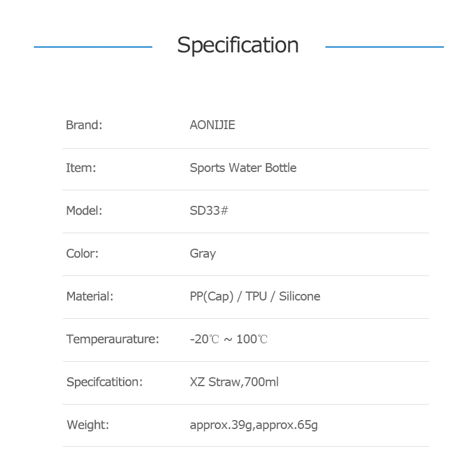
Task: Select the XZ Straw,700ml value
Action: 234,382
